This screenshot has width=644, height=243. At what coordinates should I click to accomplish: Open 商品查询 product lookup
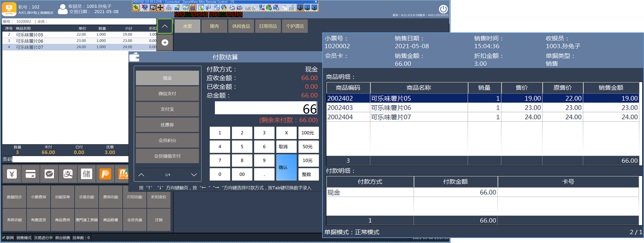point(63,220)
